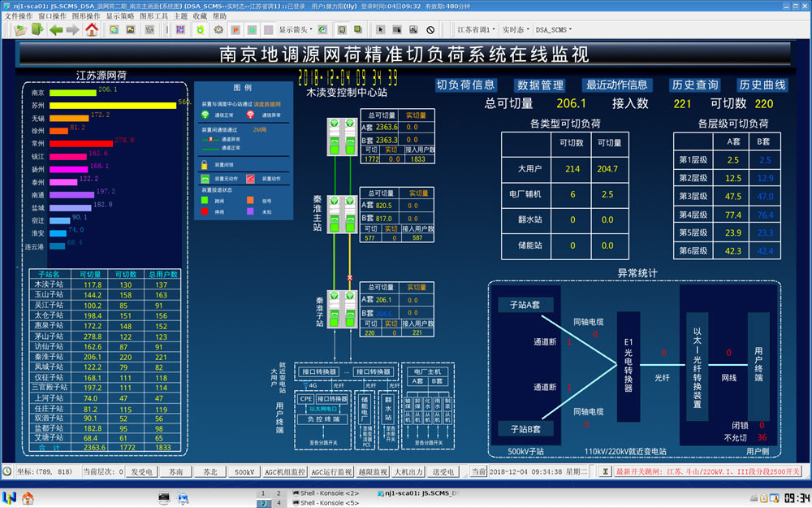This screenshot has width=812, height=508.
Task: Expand the 显示箭头 dropdown
Action: coord(296,30)
